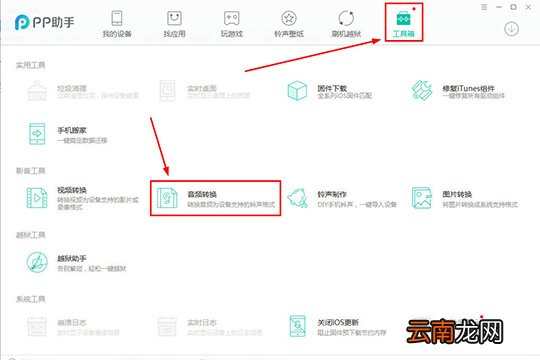Launch 修复iTunes组件 repair tool
This screenshot has height=360, width=540.
(458, 91)
